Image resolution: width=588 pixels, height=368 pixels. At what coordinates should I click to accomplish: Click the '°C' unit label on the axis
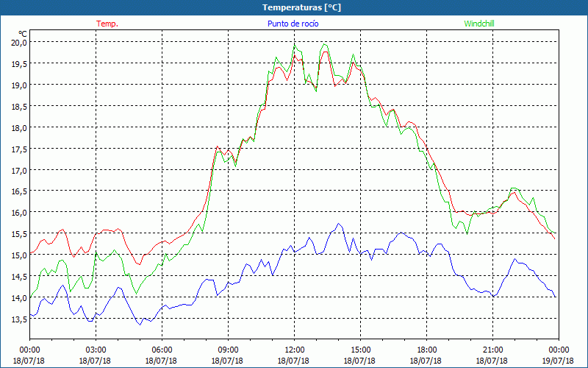tap(24, 33)
